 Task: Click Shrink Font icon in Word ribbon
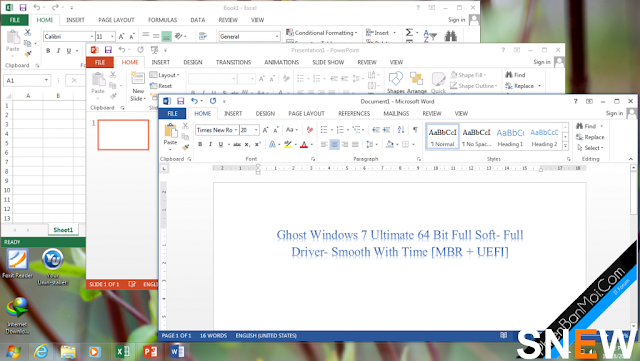276,130
